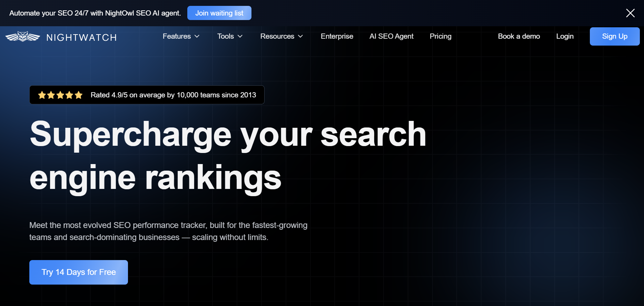Viewport: 644px width, 306px height.
Task: Click the NIGHTWATCH wordmark text
Action: (82, 37)
